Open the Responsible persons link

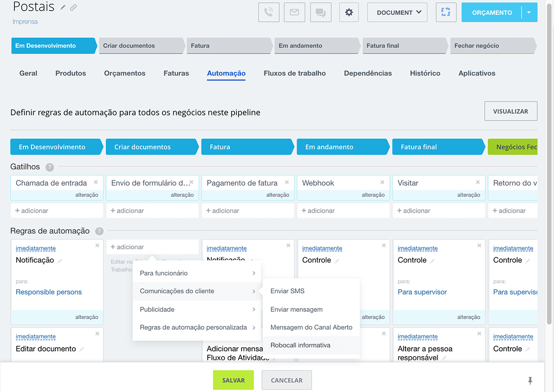coord(48,292)
